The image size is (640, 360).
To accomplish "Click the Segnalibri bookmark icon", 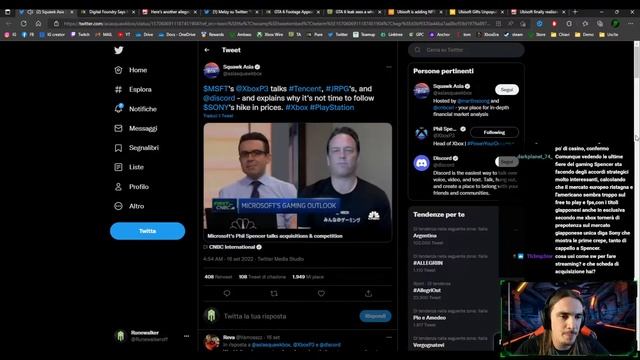I will click(118, 148).
